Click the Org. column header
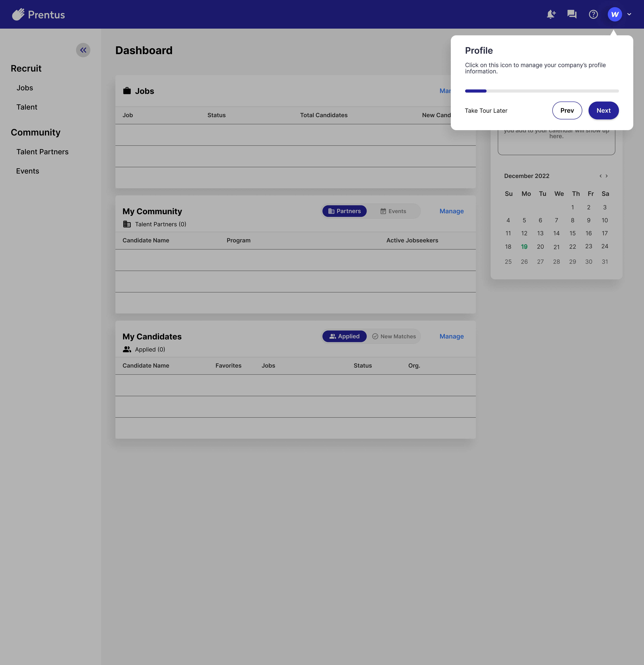The image size is (644, 665). 414,366
